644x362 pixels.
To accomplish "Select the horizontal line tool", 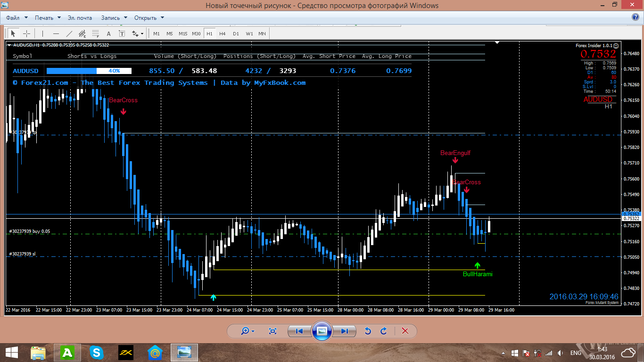I will 56,33.
